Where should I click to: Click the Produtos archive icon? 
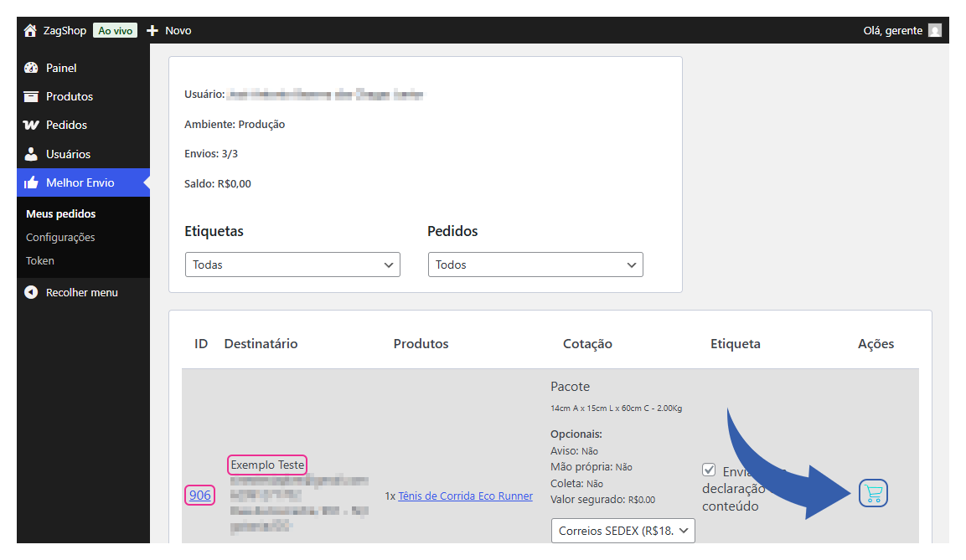coord(31,96)
